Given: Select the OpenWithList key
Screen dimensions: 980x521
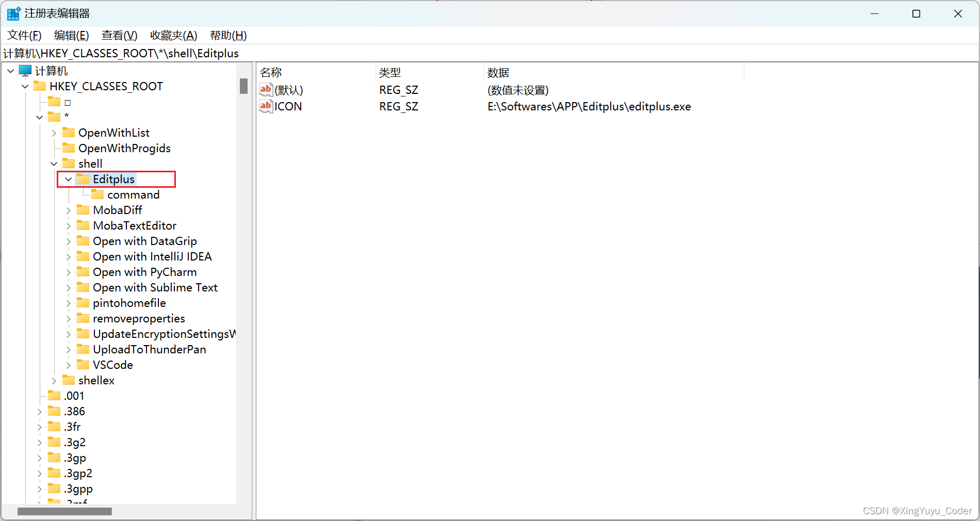Looking at the screenshot, I should (x=114, y=133).
